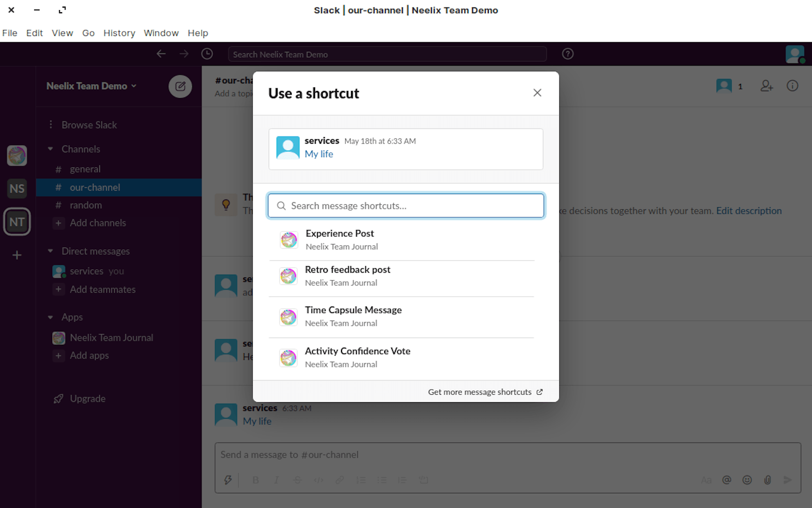Screen dimensions: 812x508
Task: Open the Go menu
Action: pos(88,33)
